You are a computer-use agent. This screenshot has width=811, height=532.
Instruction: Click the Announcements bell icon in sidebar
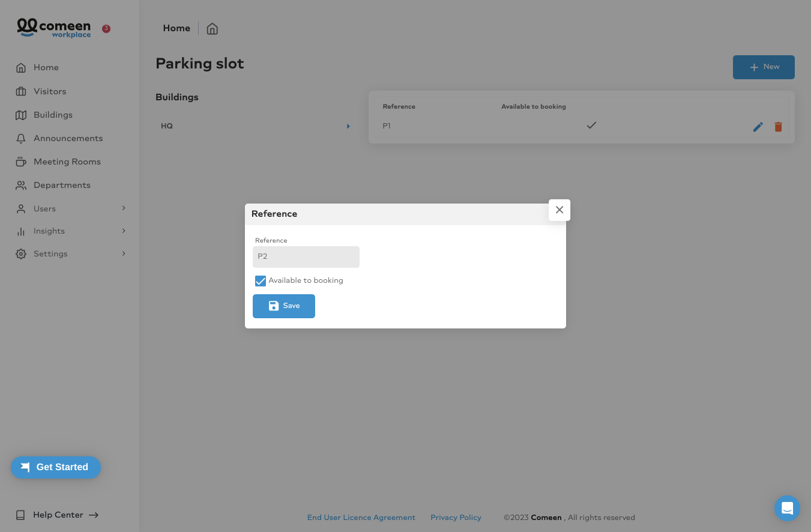(21, 138)
